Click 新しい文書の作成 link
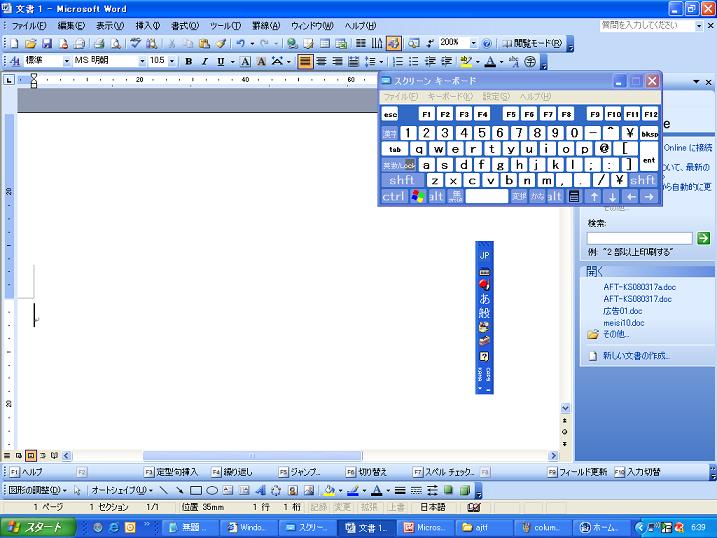Screen dimensions: 717x538 (636, 356)
